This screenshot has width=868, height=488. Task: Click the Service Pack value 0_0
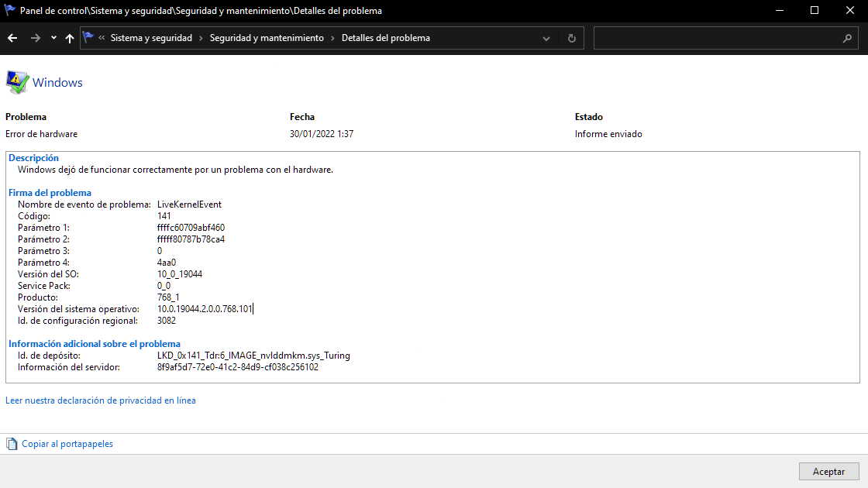click(x=164, y=286)
